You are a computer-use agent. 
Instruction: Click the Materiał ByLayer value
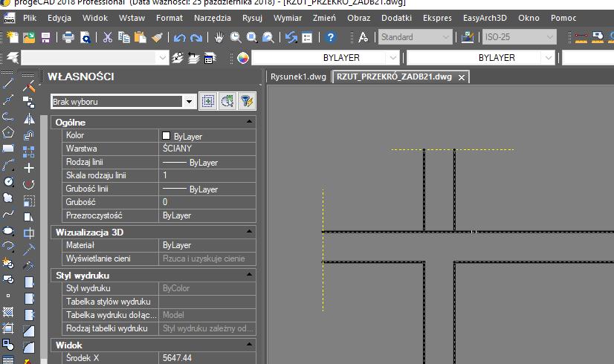pos(207,245)
